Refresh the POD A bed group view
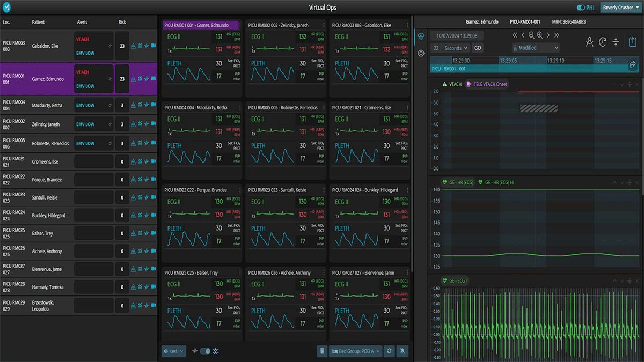The width and height of the screenshot is (644, 362). pyautogui.click(x=390, y=351)
